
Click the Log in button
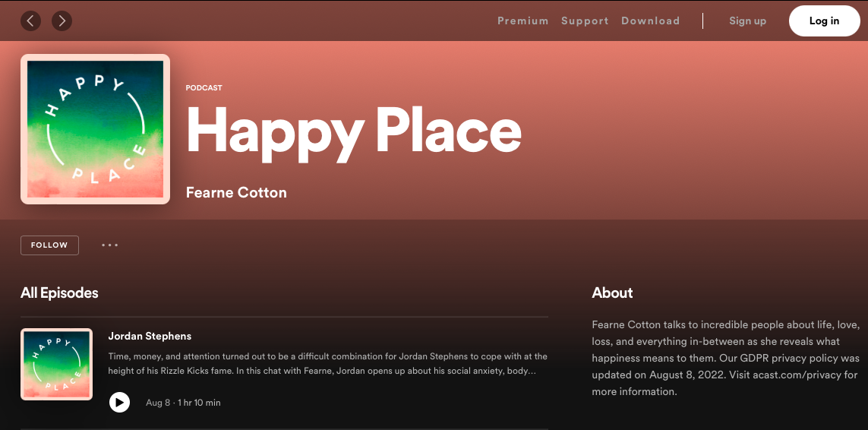824,21
